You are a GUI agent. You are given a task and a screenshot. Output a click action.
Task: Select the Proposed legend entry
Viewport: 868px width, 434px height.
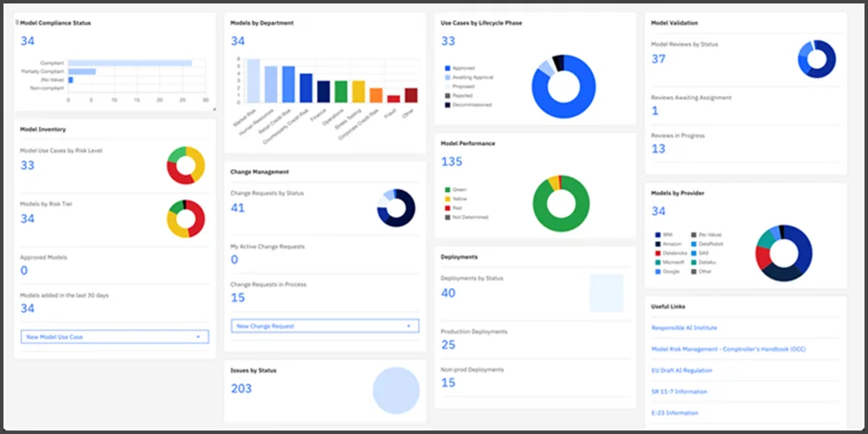tap(459, 86)
